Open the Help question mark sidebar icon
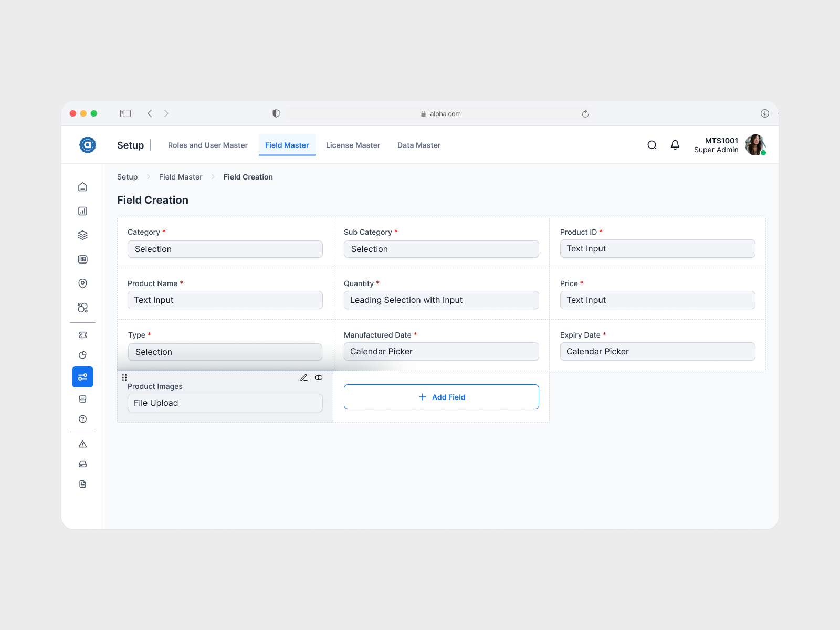The width and height of the screenshot is (840, 630). [82, 419]
